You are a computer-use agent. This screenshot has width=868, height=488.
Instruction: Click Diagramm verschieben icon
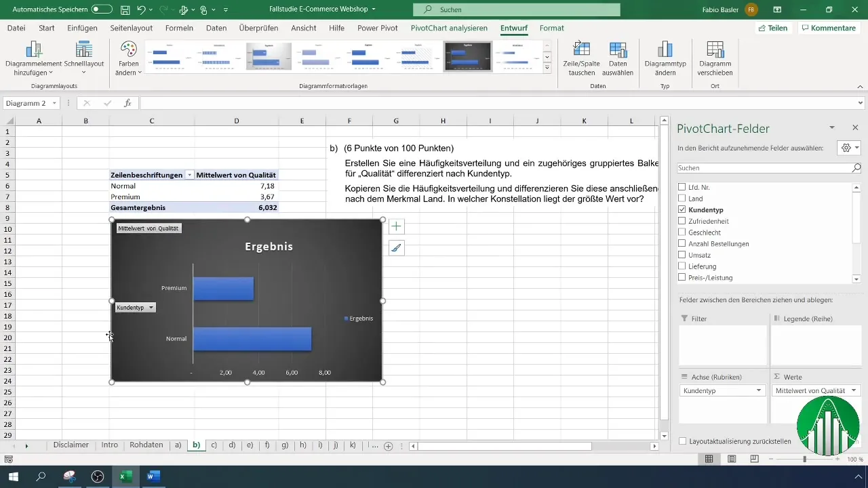715,49
